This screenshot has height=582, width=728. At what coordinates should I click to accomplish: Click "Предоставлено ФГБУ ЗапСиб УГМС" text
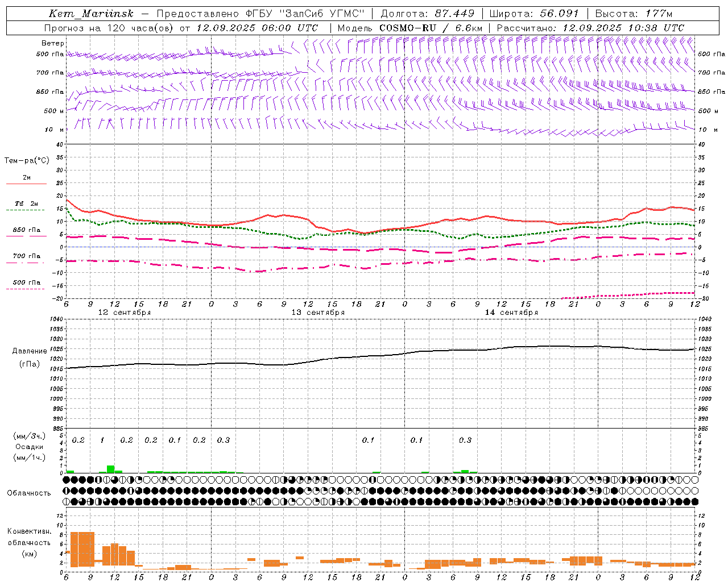point(260,14)
